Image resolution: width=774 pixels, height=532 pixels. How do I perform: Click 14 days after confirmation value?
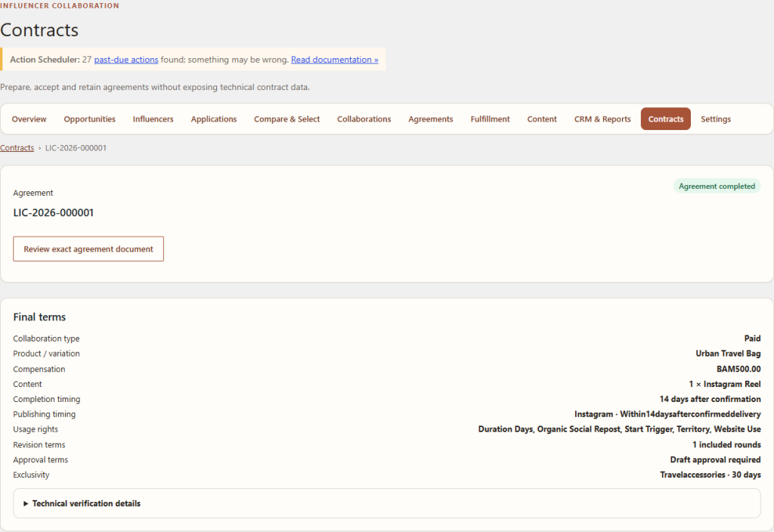pos(710,399)
